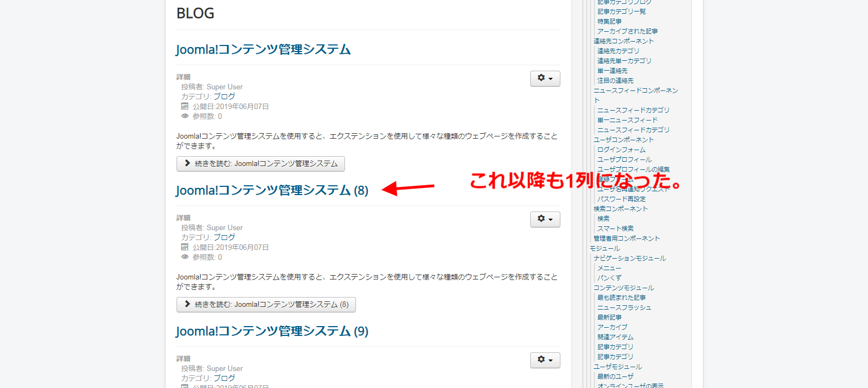This screenshot has width=868, height=388.
Task: Click calendar icon in article (8) details
Action: 185,247
